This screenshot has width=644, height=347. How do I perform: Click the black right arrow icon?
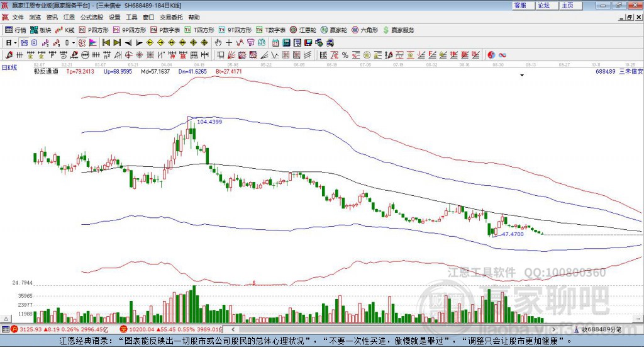tap(139, 43)
